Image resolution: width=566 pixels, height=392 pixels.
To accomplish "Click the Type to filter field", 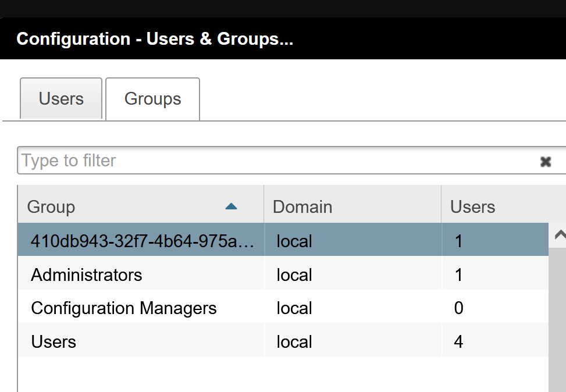I will (175, 161).
